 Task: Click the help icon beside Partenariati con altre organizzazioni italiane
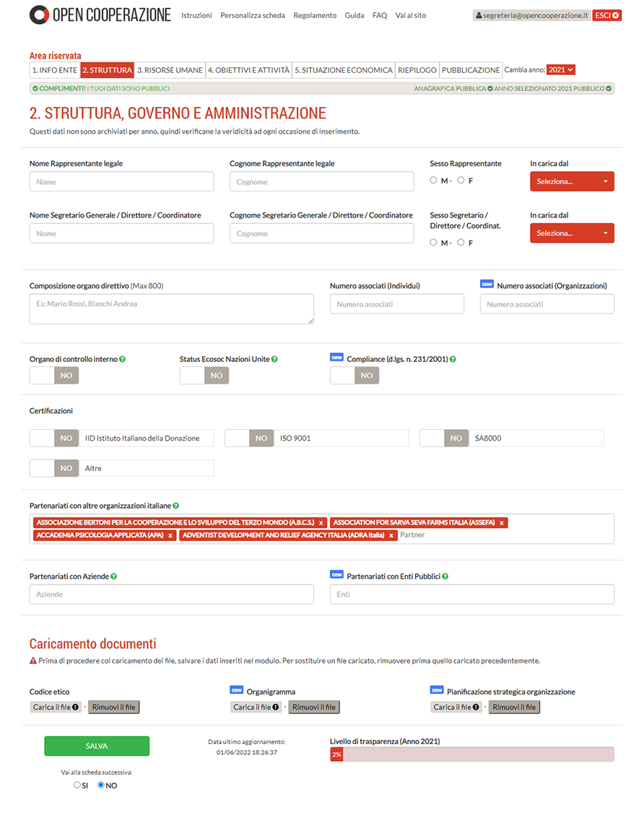[175, 506]
